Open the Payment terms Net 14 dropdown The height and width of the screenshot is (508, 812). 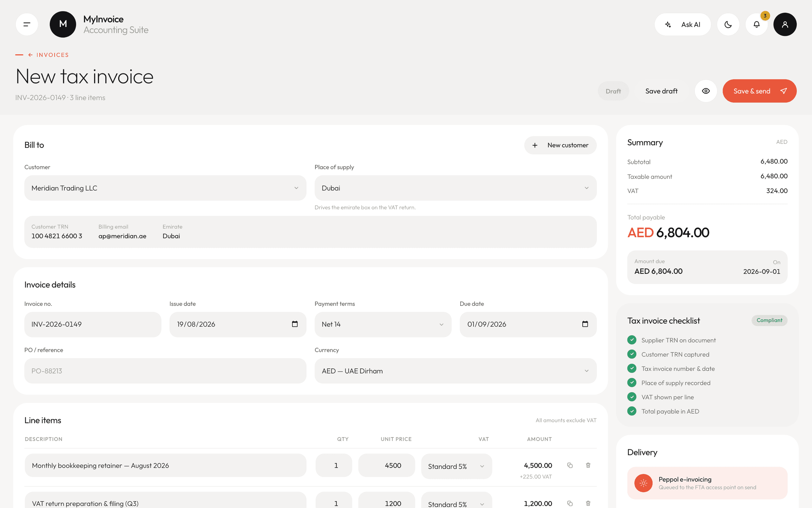(383, 324)
